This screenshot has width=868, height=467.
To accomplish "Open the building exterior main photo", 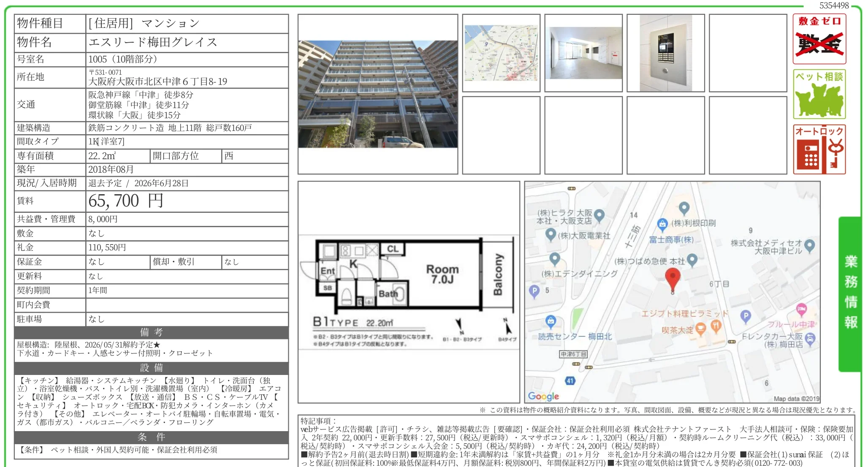I will click(x=377, y=94).
